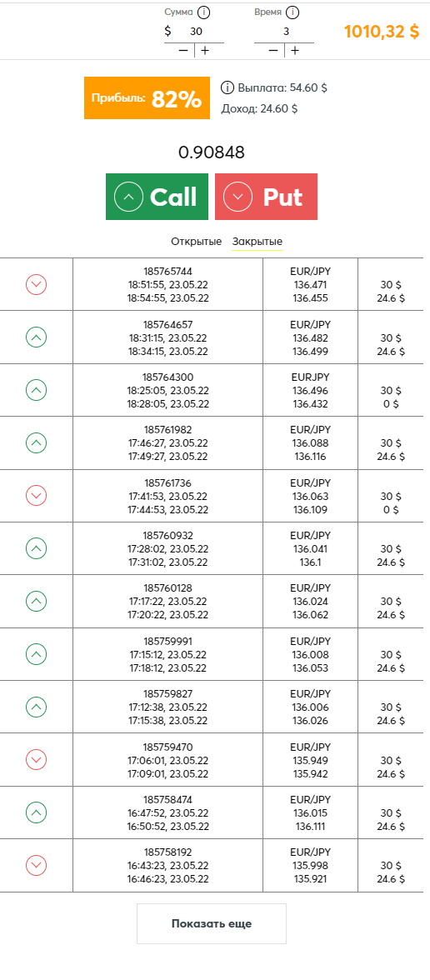This screenshot has width=430, height=980.
Task: Click red down-arrow icon of trade 185758192
Action: click(x=37, y=866)
